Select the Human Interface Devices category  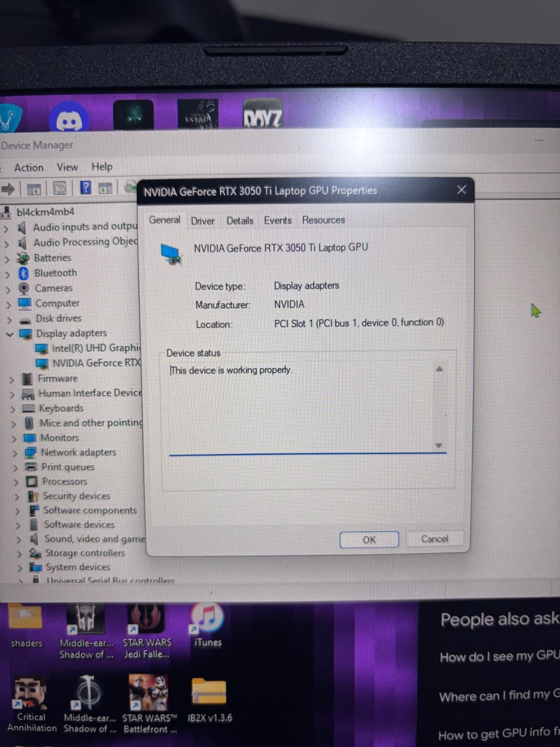[90, 393]
